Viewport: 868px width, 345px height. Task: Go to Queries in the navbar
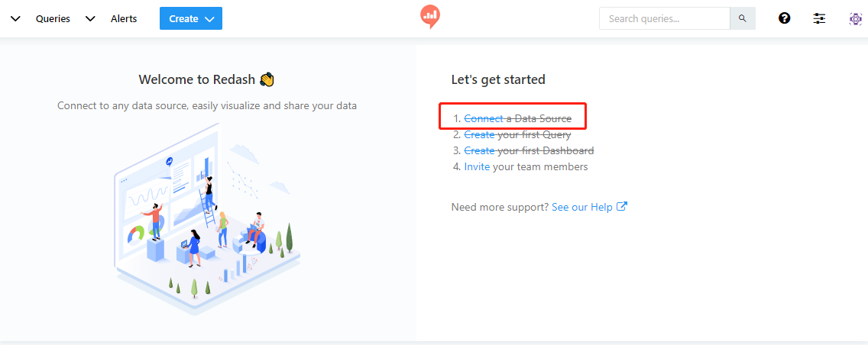point(53,18)
